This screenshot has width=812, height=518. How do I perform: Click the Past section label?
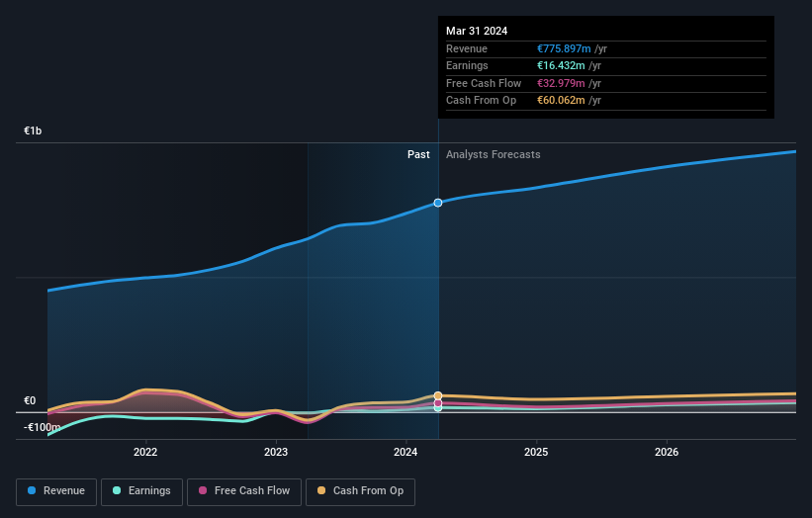click(x=418, y=155)
